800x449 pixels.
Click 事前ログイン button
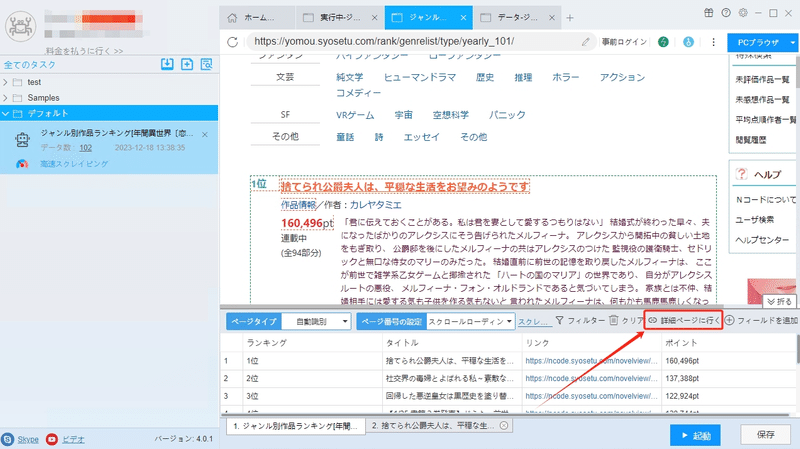[624, 42]
